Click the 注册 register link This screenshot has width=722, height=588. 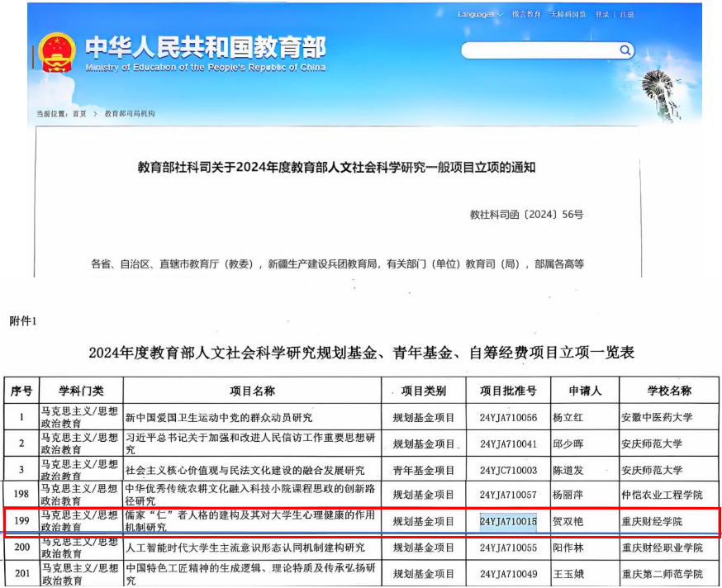(x=627, y=14)
